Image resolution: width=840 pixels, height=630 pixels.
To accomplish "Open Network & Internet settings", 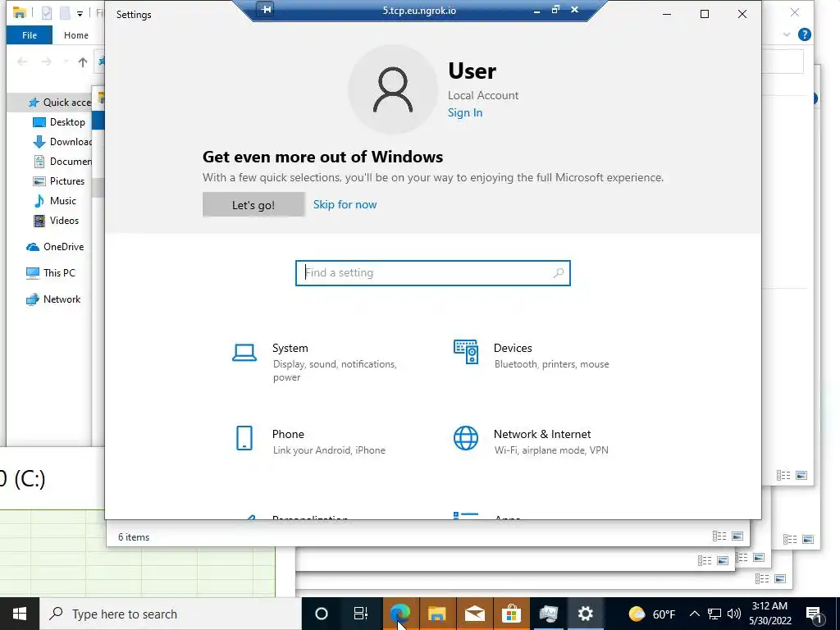I will pyautogui.click(x=531, y=441).
